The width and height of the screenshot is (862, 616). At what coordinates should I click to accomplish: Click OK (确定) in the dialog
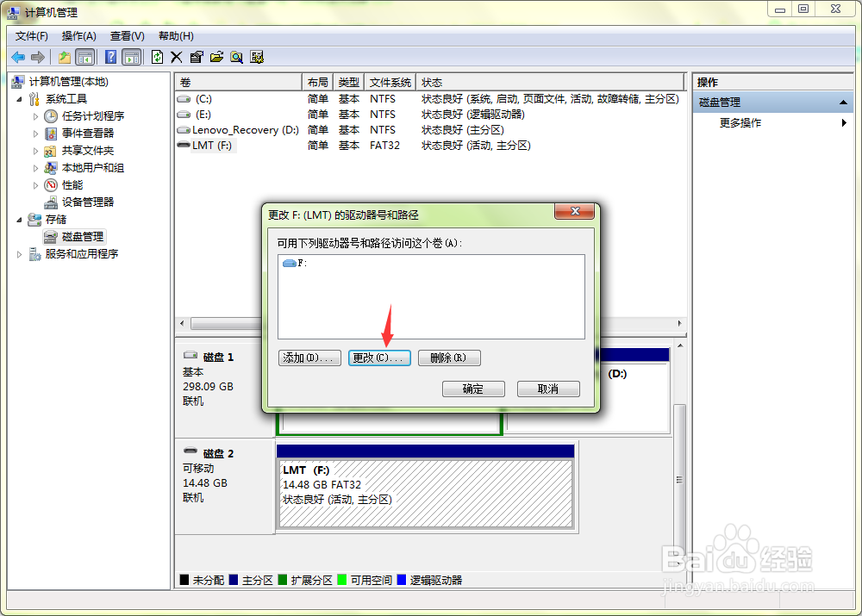tap(473, 389)
